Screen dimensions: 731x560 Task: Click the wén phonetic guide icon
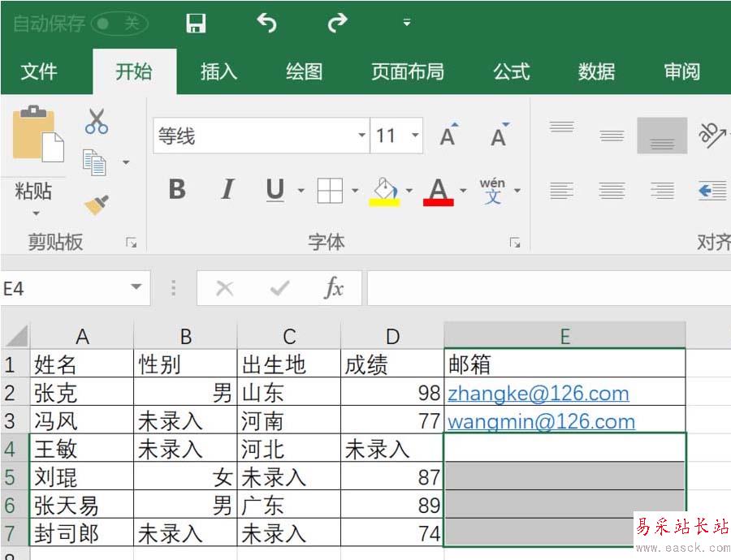492,191
